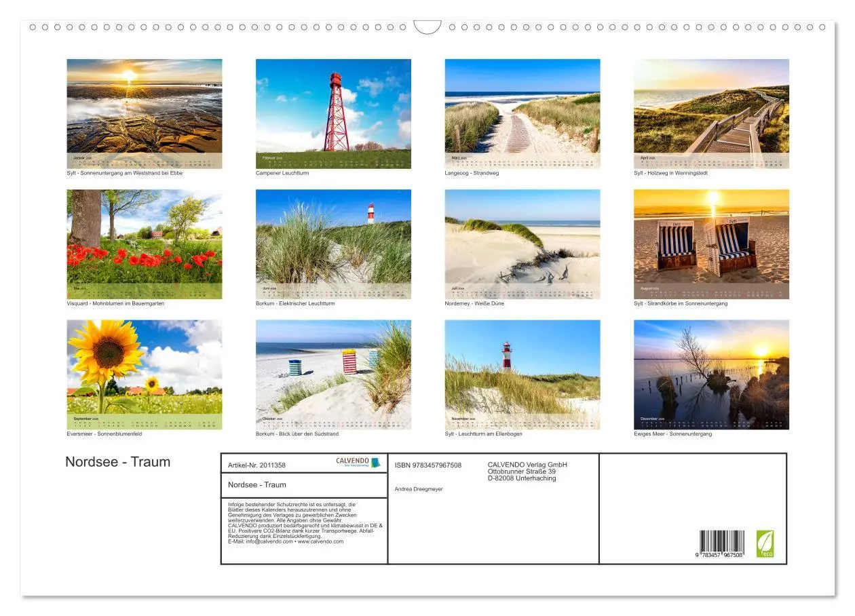Click the barcode number below the barcode
The height and width of the screenshot is (616, 855).
click(x=720, y=555)
